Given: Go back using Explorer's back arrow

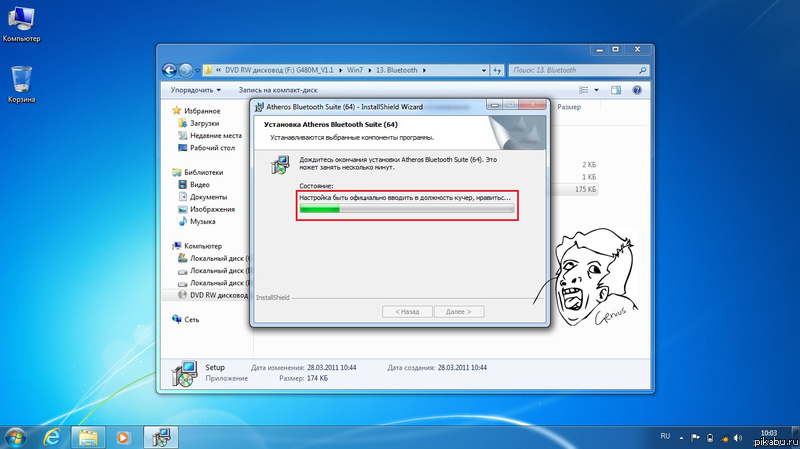Looking at the screenshot, I should (170, 70).
